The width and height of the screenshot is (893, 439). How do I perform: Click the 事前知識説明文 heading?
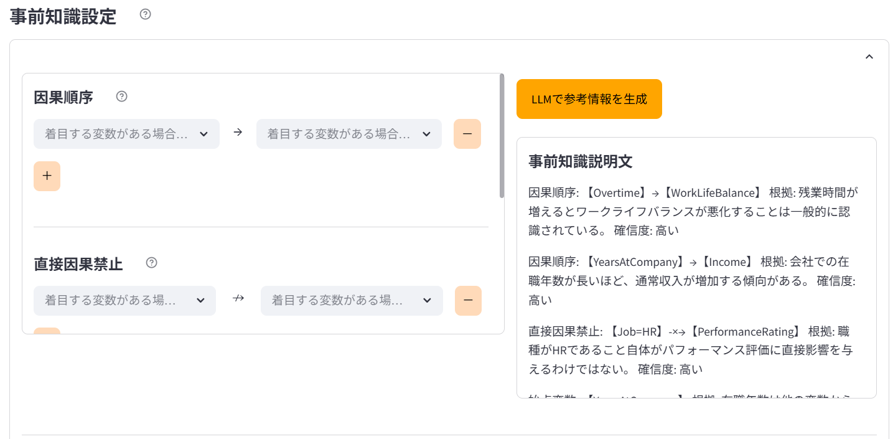[x=580, y=161]
